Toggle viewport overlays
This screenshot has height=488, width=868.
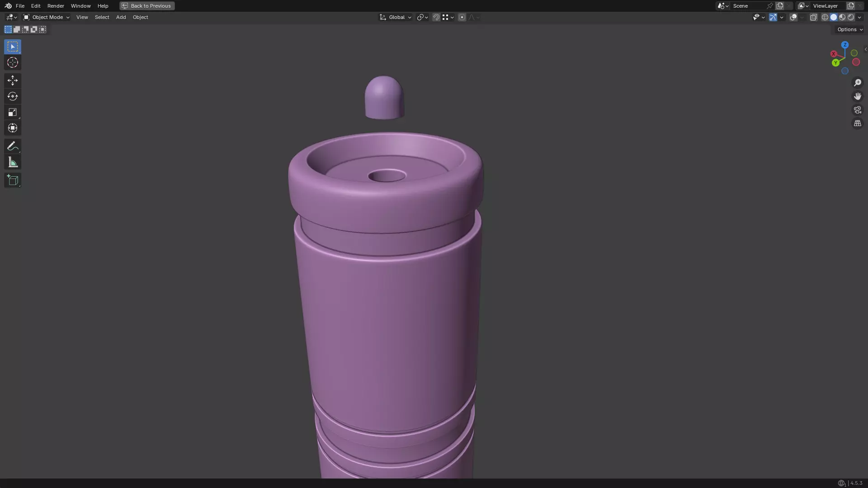793,17
